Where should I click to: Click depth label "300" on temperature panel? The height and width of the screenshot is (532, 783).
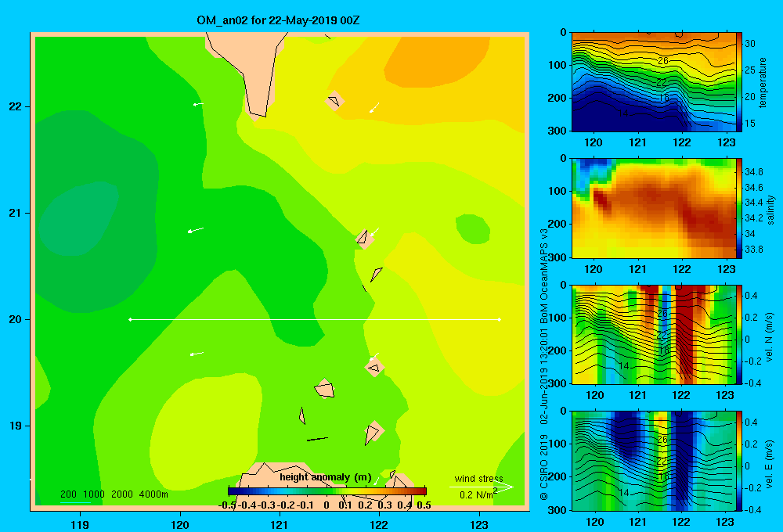pos(557,131)
